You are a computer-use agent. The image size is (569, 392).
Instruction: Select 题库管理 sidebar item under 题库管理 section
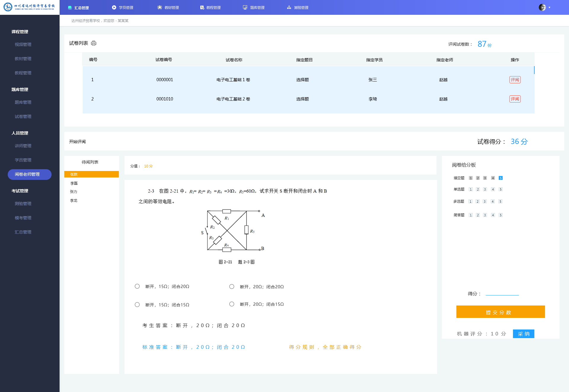point(23,102)
